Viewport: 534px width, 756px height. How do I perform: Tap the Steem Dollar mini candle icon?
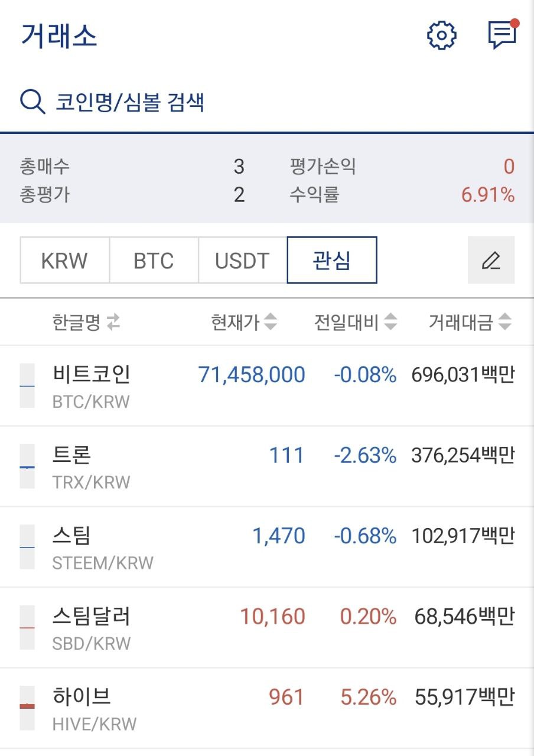coord(27,627)
